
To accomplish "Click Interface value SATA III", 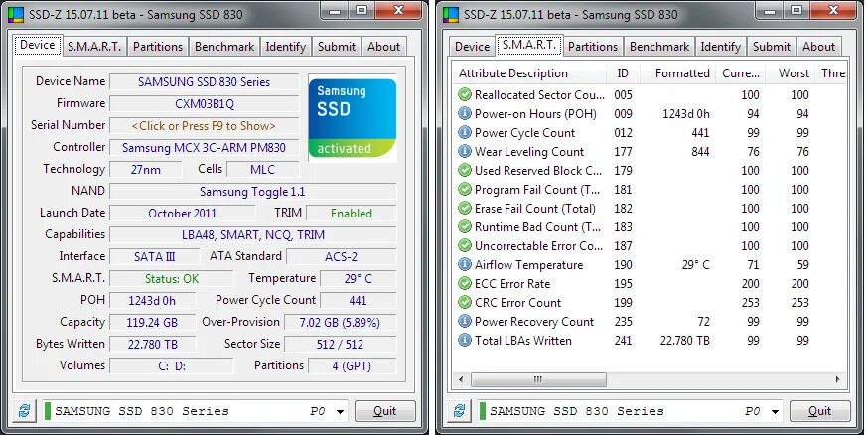I will point(155,257).
